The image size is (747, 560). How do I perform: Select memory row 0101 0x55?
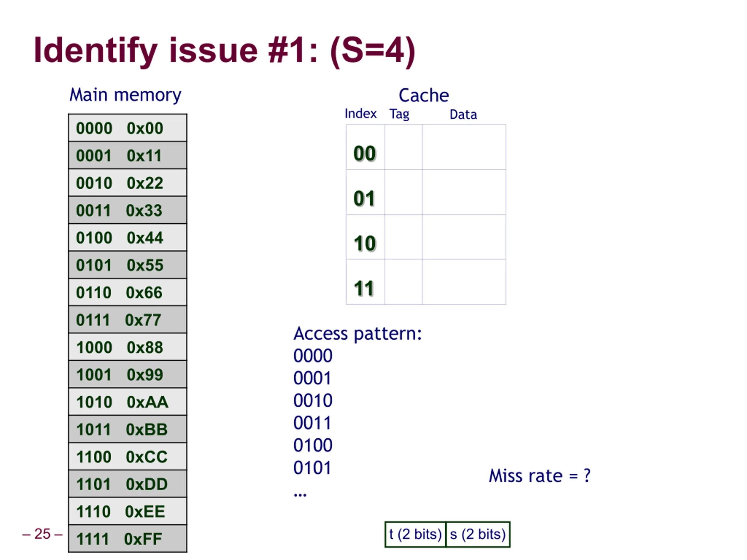[x=127, y=265]
